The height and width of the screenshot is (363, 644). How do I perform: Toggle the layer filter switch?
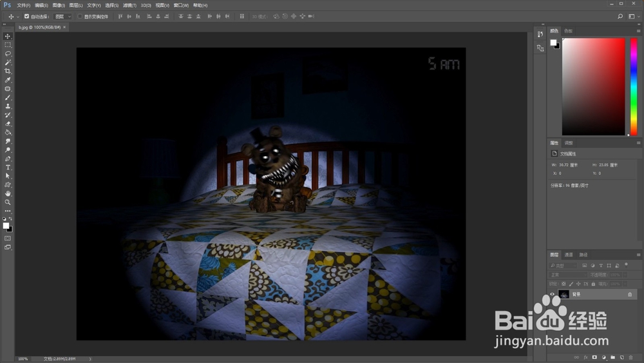(627, 265)
